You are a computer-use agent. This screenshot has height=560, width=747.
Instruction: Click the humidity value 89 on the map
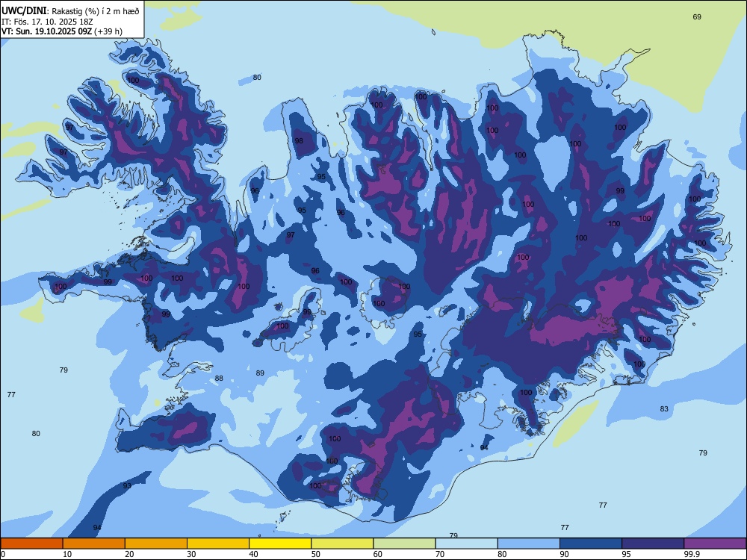pos(260,373)
